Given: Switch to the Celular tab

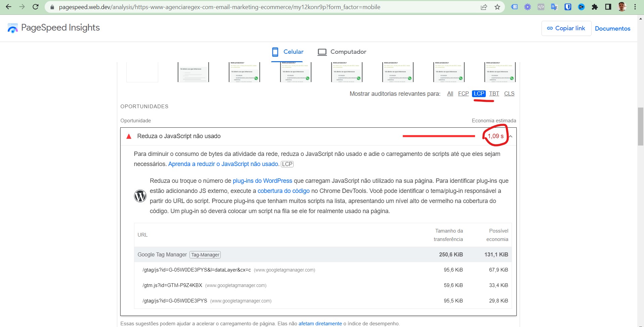Looking at the screenshot, I should coord(287,52).
